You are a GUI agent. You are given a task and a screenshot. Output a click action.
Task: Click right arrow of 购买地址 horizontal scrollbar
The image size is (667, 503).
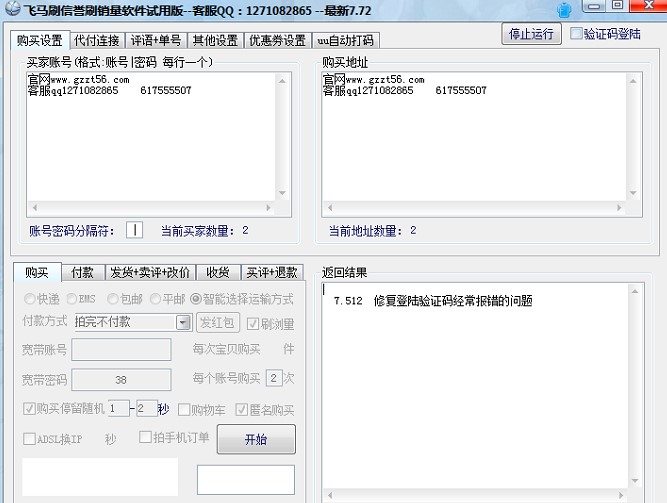[x=619, y=208]
